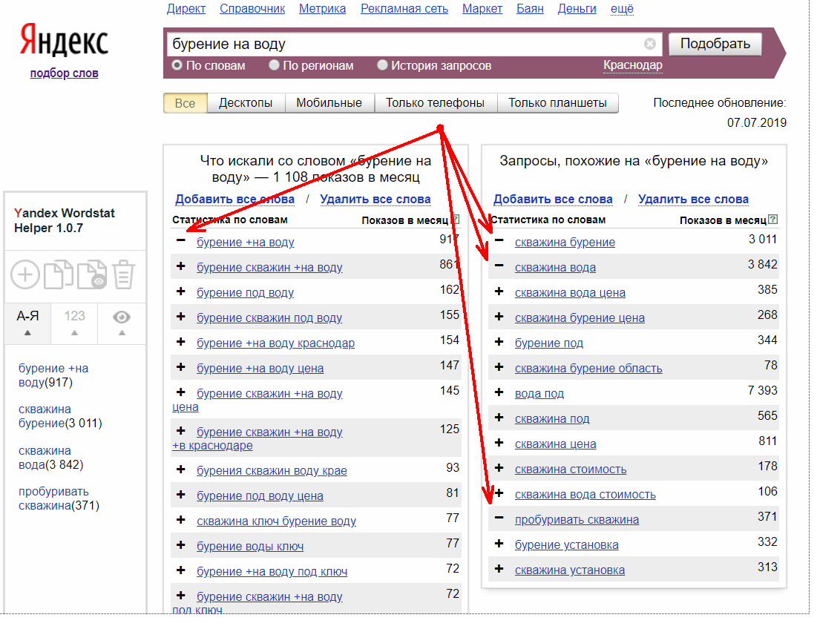Add 'бурение под воду' with its plus icon

click(180, 292)
